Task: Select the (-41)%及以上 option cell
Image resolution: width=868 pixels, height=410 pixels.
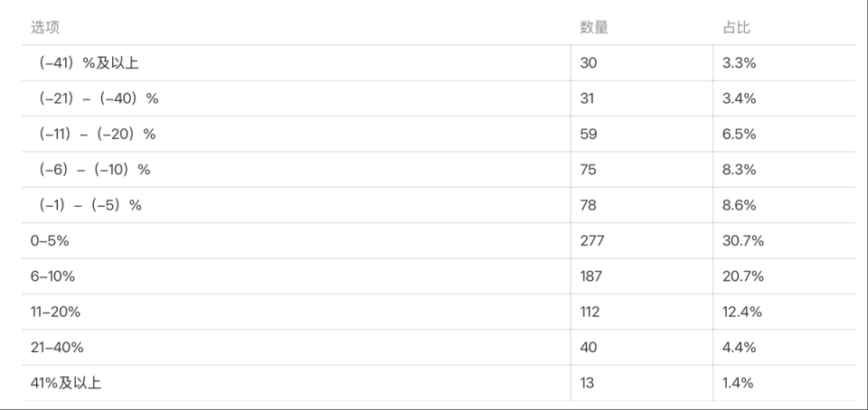Action: click(89, 63)
